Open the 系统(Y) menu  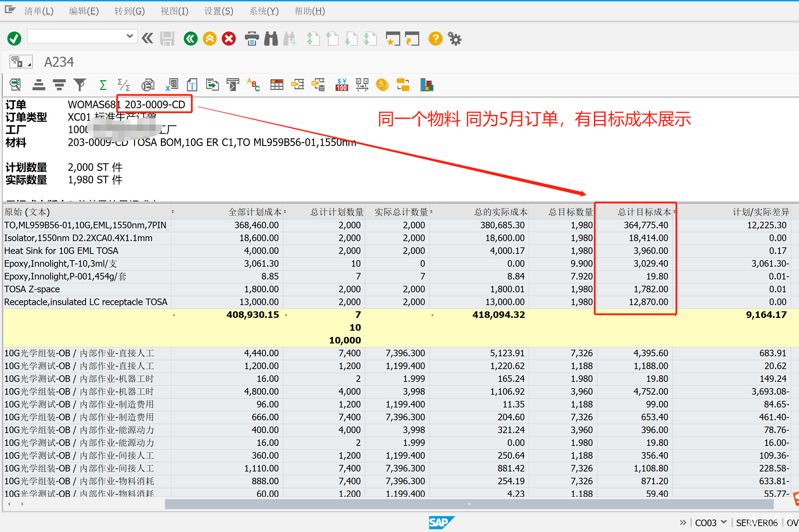tap(264, 11)
